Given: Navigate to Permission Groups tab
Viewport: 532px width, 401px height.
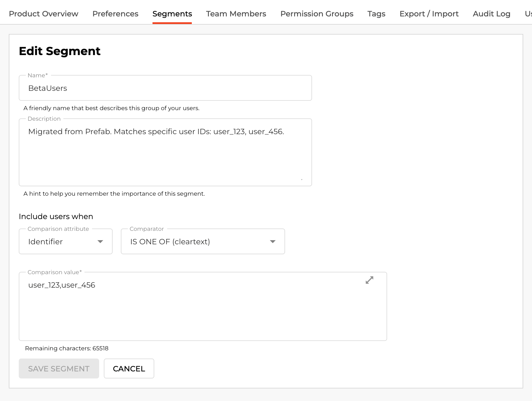Looking at the screenshot, I should tap(317, 14).
